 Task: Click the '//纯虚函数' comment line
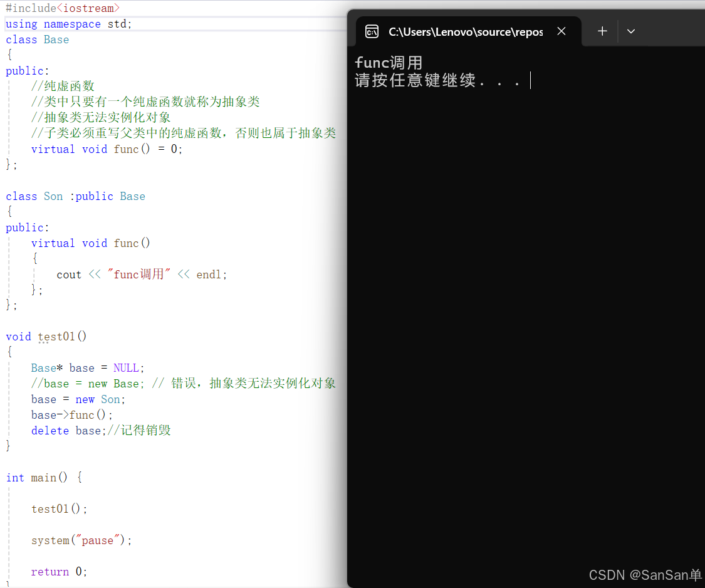(x=63, y=86)
